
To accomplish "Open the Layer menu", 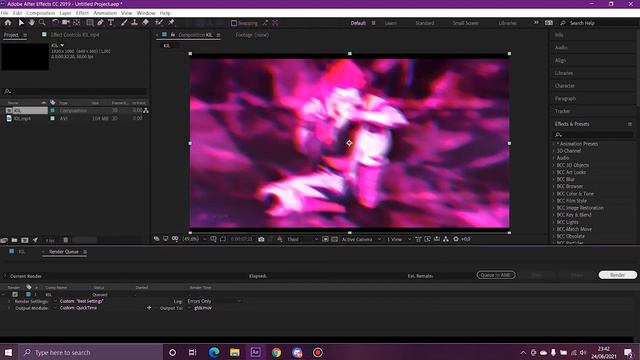I will pyautogui.click(x=65, y=13).
